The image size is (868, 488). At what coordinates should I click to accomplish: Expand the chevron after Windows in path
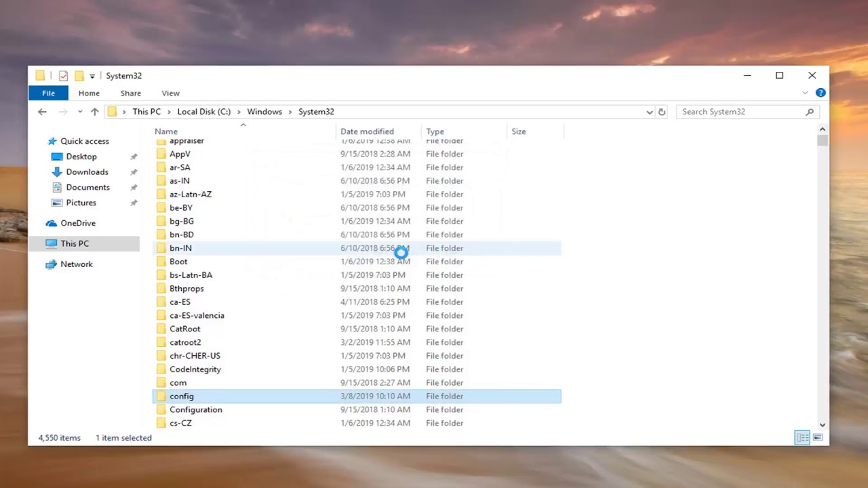[x=290, y=112]
